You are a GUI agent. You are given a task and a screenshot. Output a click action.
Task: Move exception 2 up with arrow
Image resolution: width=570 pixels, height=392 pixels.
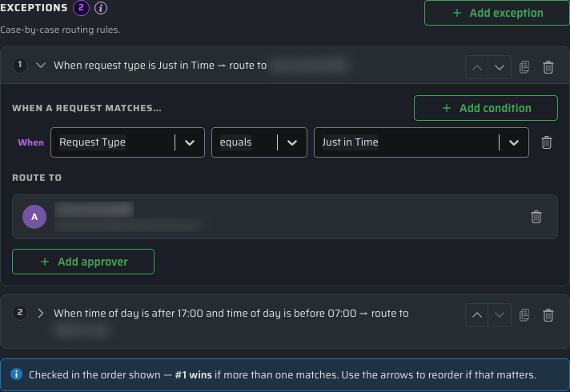pyautogui.click(x=477, y=315)
